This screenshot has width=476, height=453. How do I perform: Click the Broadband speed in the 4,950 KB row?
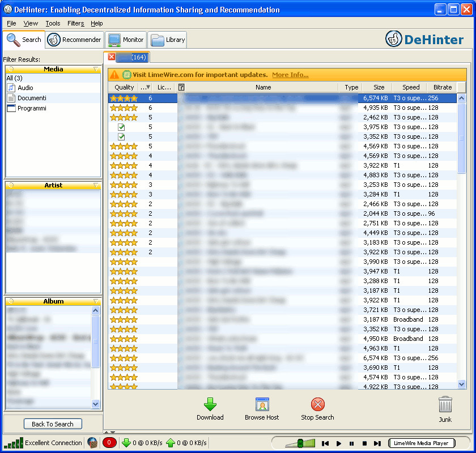coord(408,339)
